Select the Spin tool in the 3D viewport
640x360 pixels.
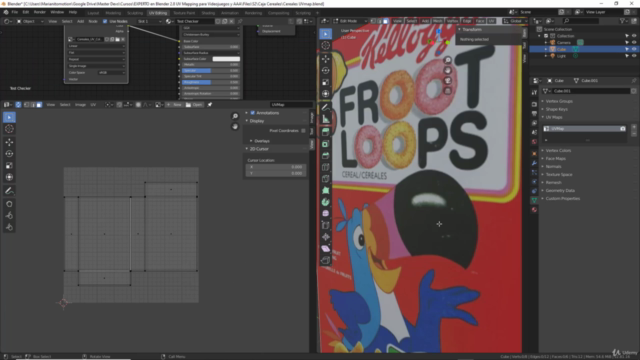point(325,202)
